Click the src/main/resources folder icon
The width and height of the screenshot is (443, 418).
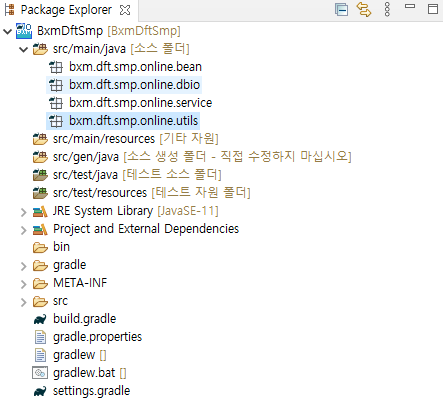(40, 139)
